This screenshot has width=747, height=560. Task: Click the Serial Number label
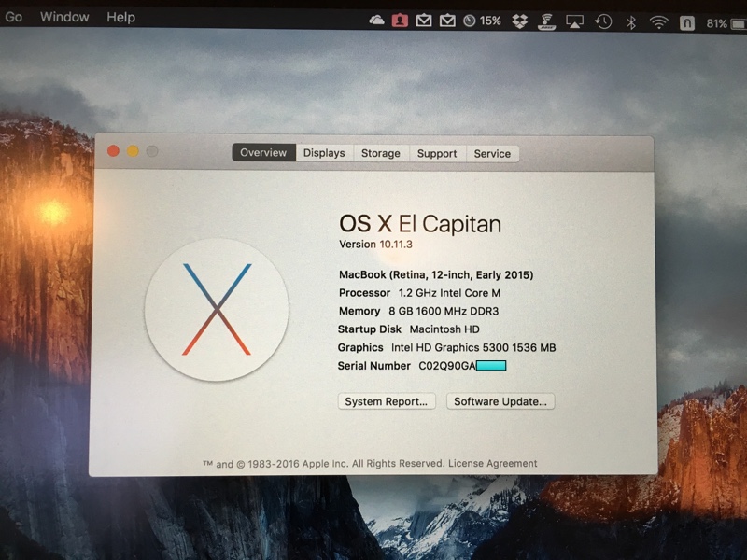click(x=374, y=366)
